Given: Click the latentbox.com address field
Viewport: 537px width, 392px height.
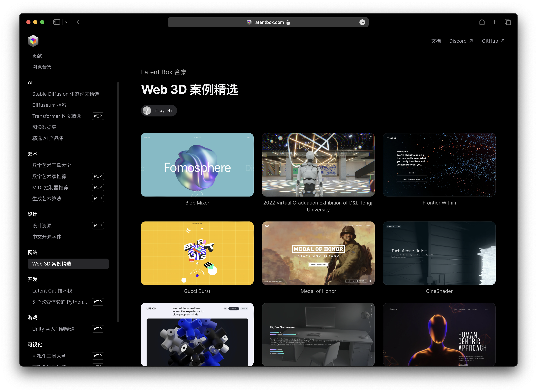Looking at the screenshot, I should pos(268,22).
